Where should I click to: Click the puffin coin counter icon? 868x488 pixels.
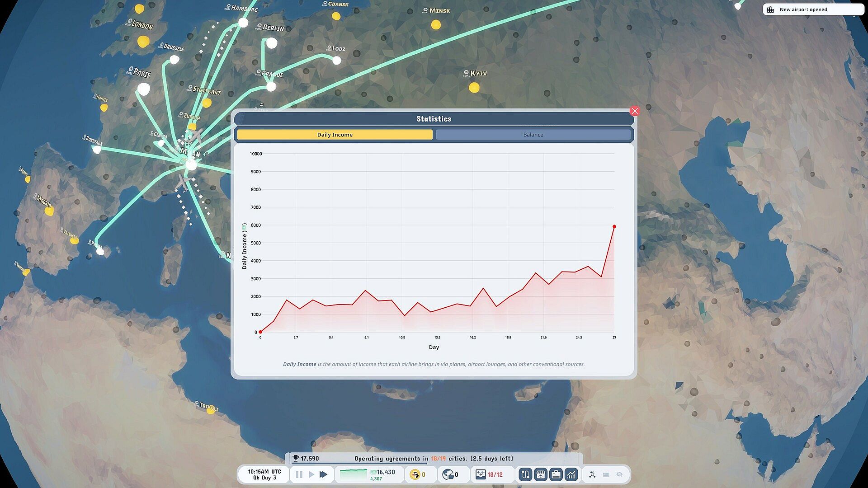click(415, 474)
